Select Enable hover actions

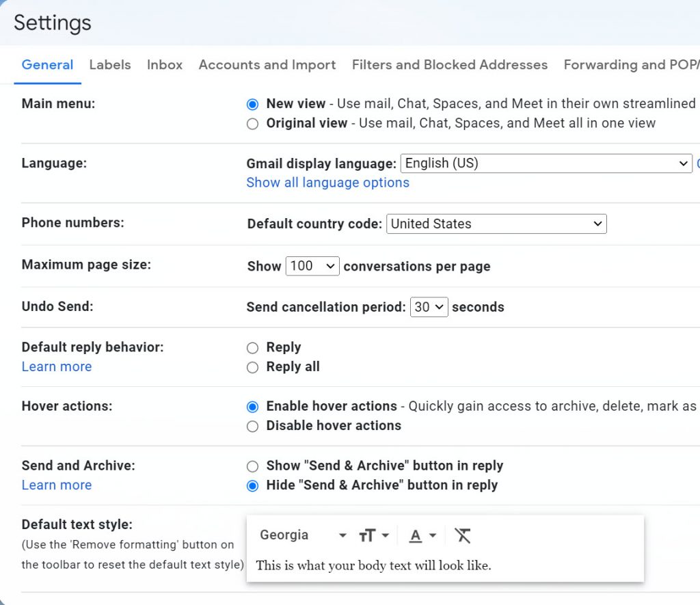click(252, 407)
